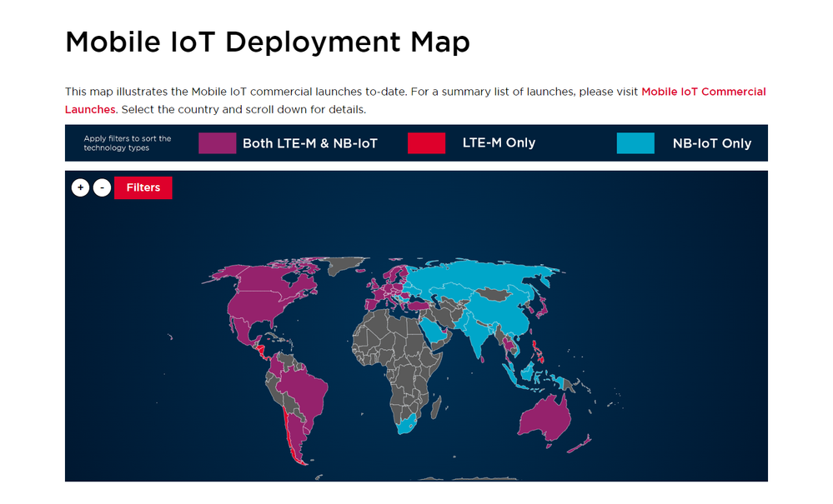Open the 'Mobile IoT Commercial Launches' link
Image resolution: width=833 pixels, height=504 pixels.
[703, 92]
